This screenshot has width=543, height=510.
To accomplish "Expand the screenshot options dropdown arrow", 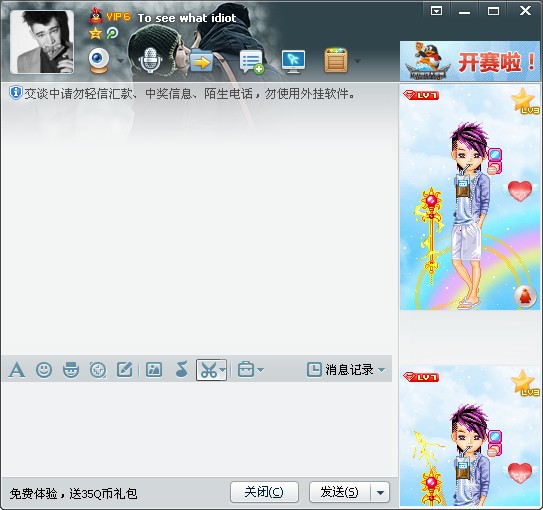I will point(223,370).
